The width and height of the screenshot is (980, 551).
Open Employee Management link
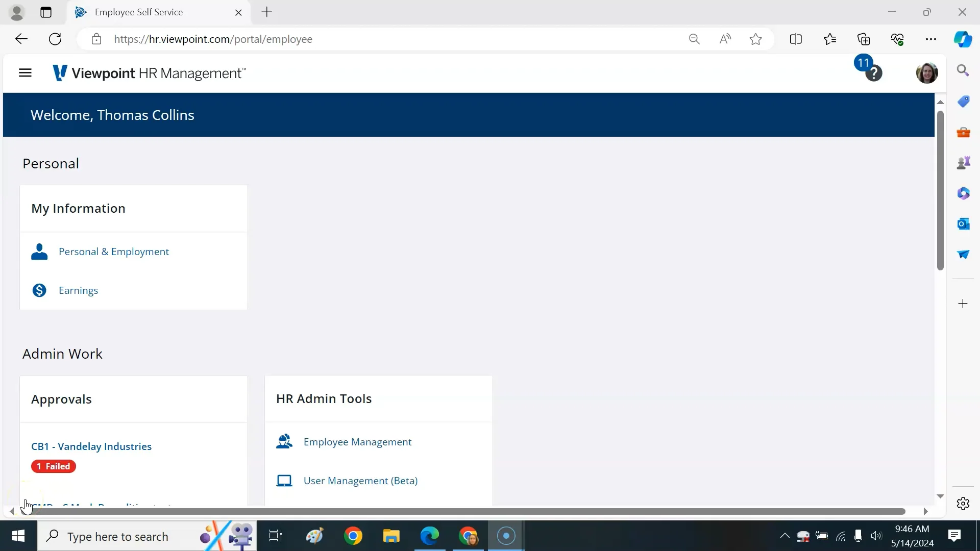point(357,442)
